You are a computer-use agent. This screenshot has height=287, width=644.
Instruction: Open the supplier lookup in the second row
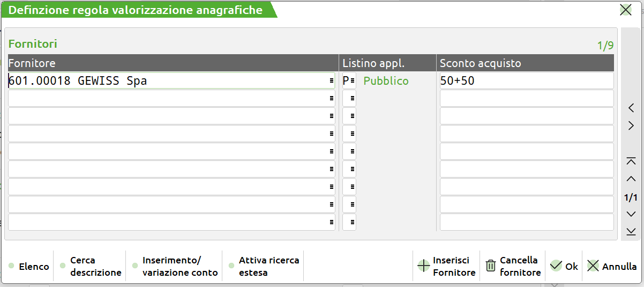332,99
